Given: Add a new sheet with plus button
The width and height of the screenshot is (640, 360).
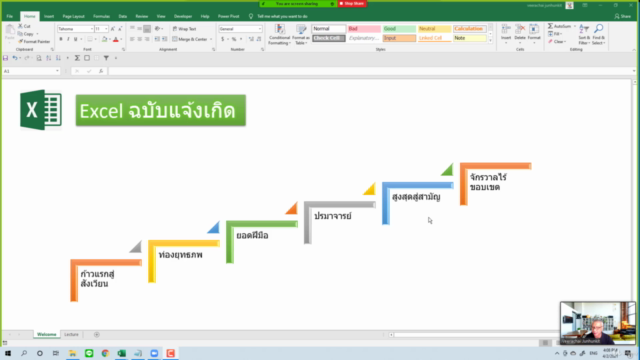Looking at the screenshot, I should pos(97,334).
